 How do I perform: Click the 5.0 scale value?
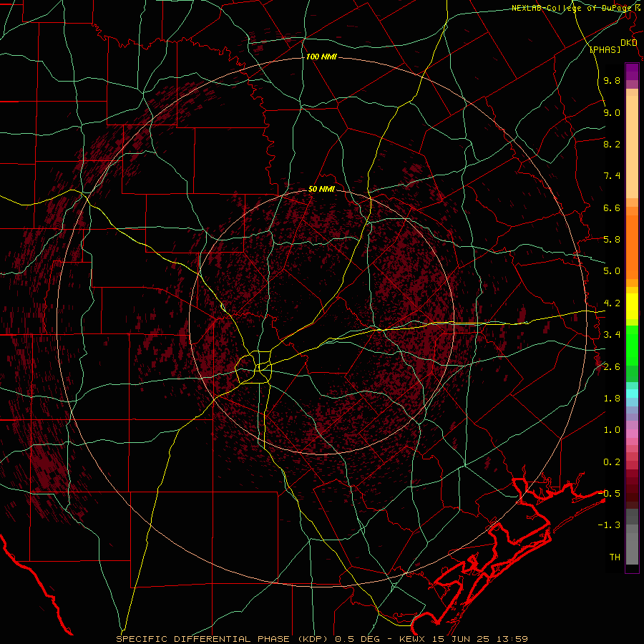[612, 271]
